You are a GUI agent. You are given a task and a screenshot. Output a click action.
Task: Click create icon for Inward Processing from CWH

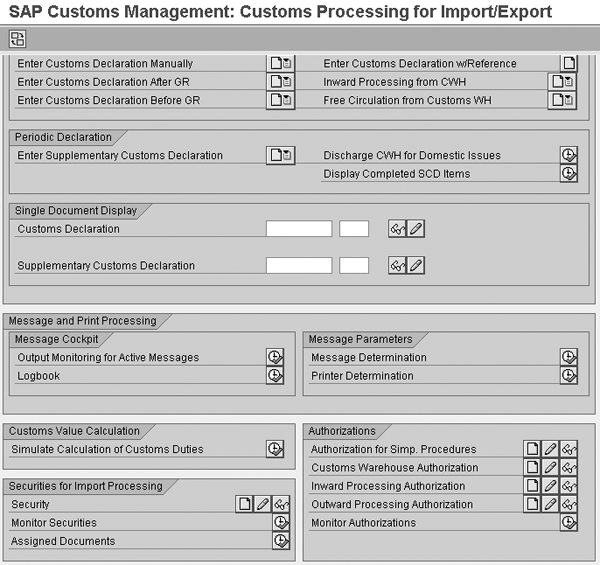pyautogui.click(x=562, y=81)
